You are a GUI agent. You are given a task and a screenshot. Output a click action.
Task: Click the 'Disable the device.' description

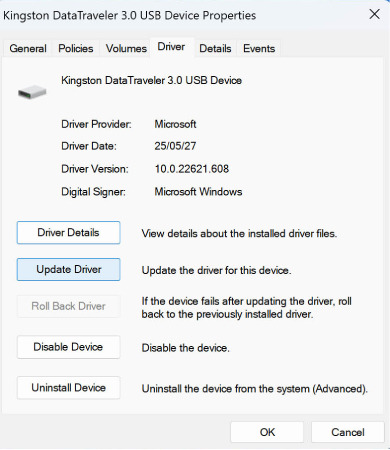click(186, 348)
